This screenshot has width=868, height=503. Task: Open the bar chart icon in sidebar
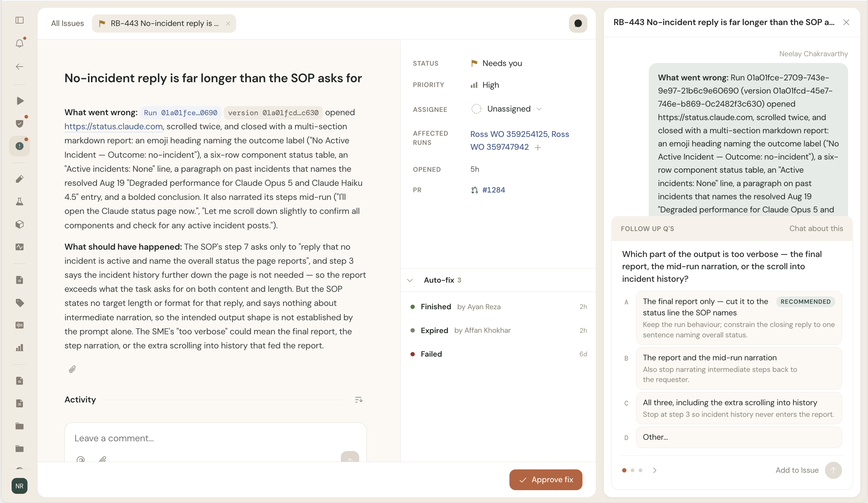[x=20, y=348]
